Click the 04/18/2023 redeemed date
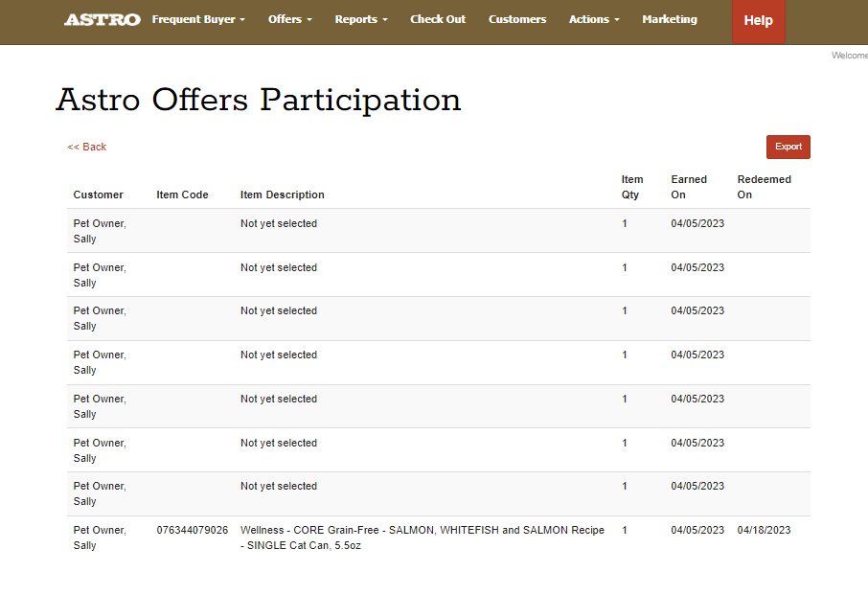The height and width of the screenshot is (595, 868). tap(764, 530)
